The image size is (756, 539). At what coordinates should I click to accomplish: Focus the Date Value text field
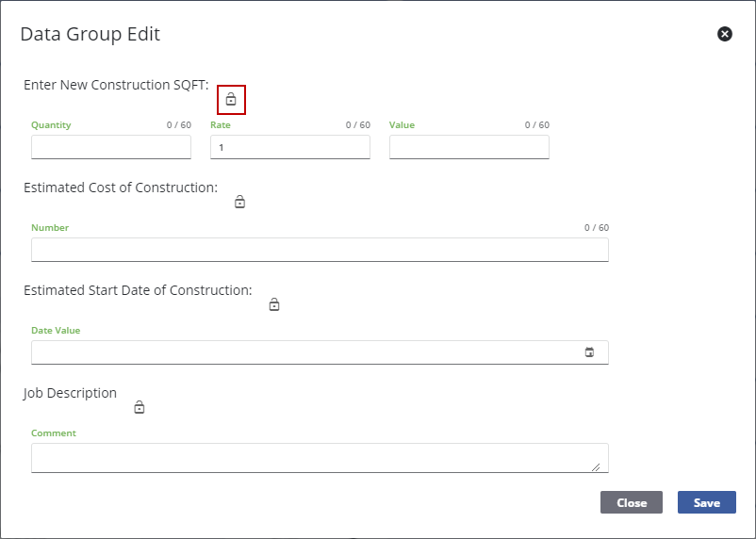(302, 352)
